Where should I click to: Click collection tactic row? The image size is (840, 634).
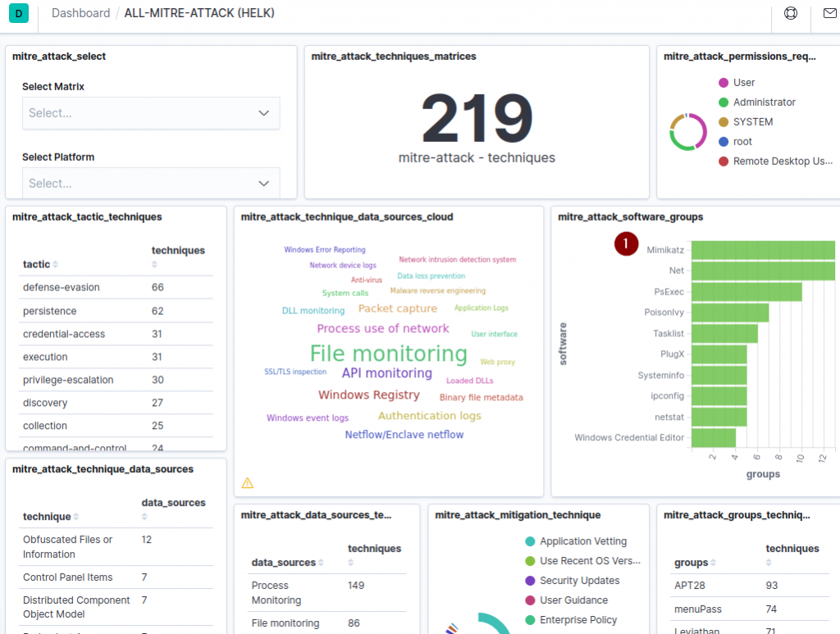[x=116, y=426]
